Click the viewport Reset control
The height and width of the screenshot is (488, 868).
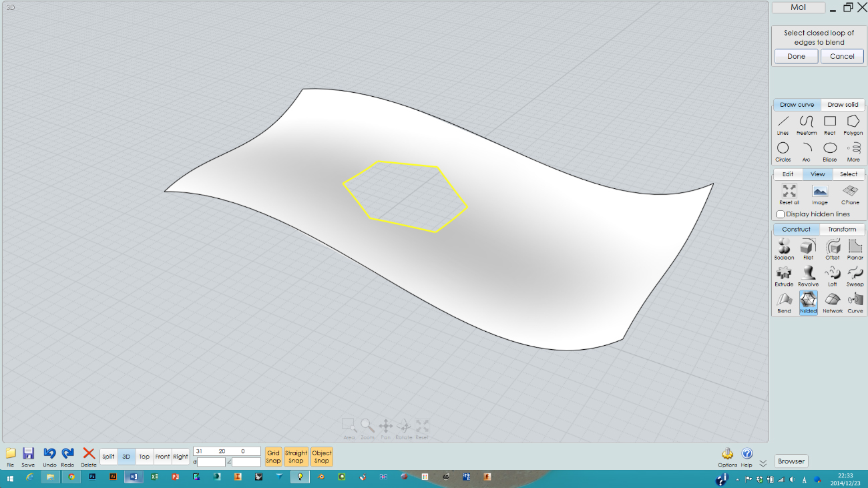422,429
